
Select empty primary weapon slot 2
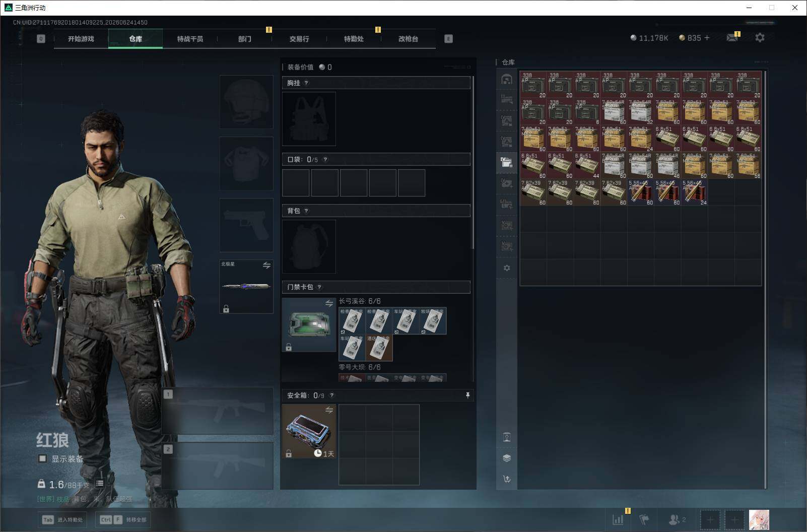pyautogui.click(x=218, y=466)
